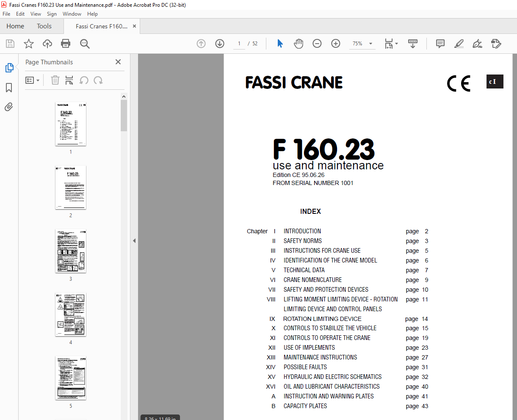Open Fit page width tool
The width and height of the screenshot is (517, 420).
click(x=389, y=44)
